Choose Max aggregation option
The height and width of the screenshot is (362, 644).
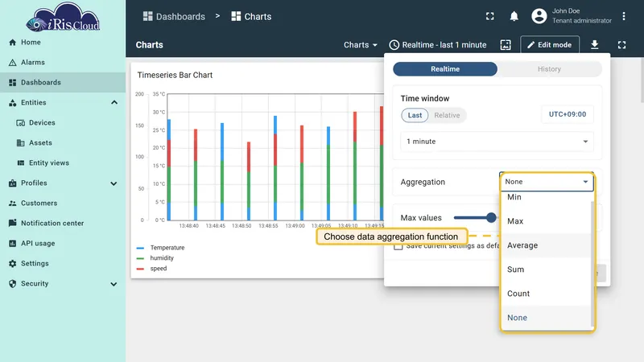click(546, 221)
